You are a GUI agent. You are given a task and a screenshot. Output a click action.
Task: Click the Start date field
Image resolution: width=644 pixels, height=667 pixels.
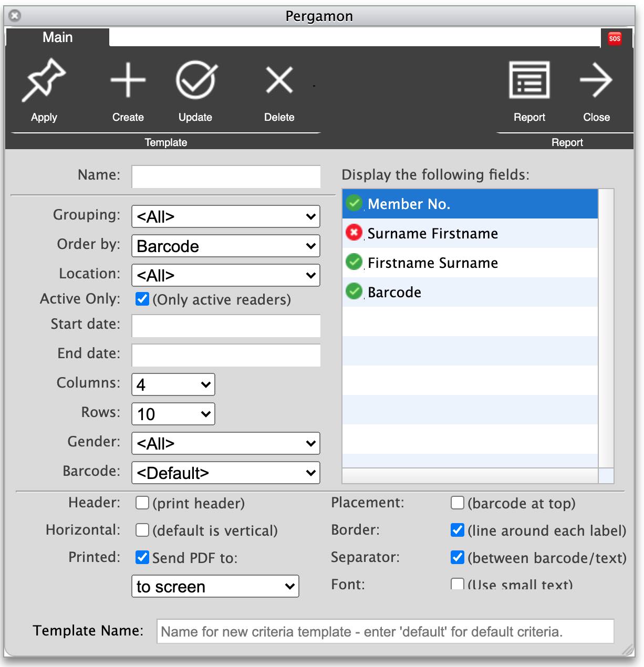226,326
